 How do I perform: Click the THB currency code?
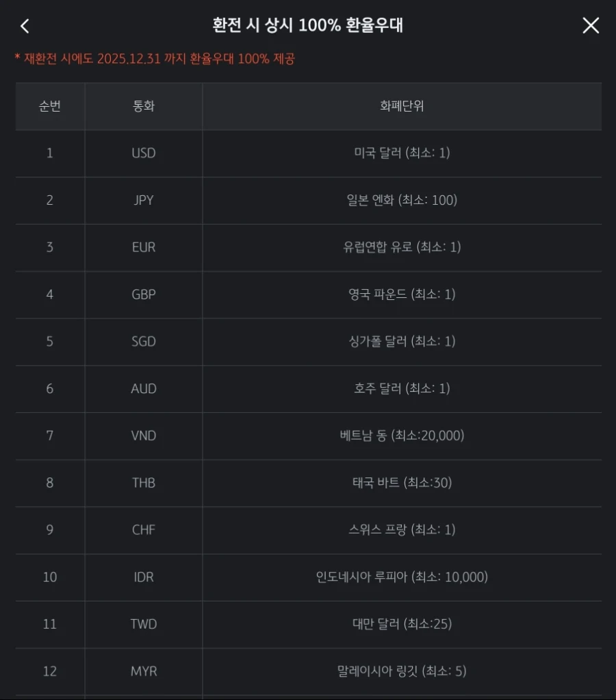144,483
